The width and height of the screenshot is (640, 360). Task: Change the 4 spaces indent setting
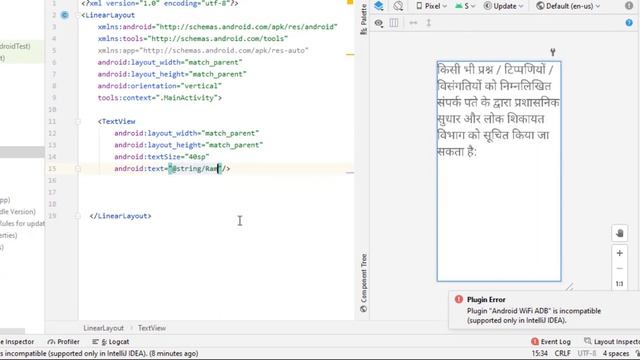pos(616,353)
